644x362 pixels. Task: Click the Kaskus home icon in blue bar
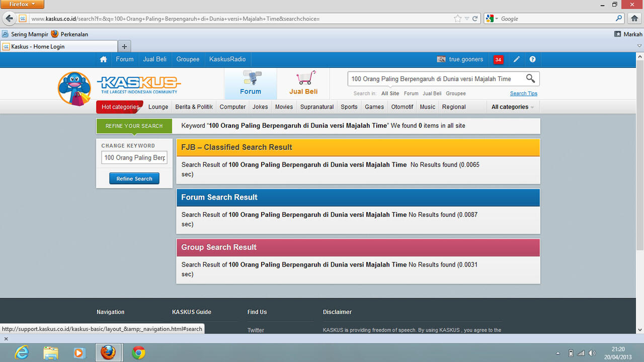click(103, 59)
